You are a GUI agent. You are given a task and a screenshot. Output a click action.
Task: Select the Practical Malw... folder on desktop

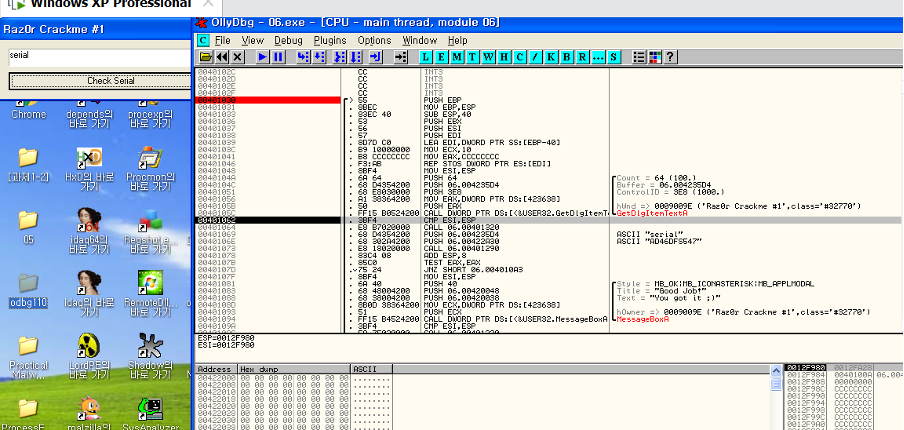[28, 357]
